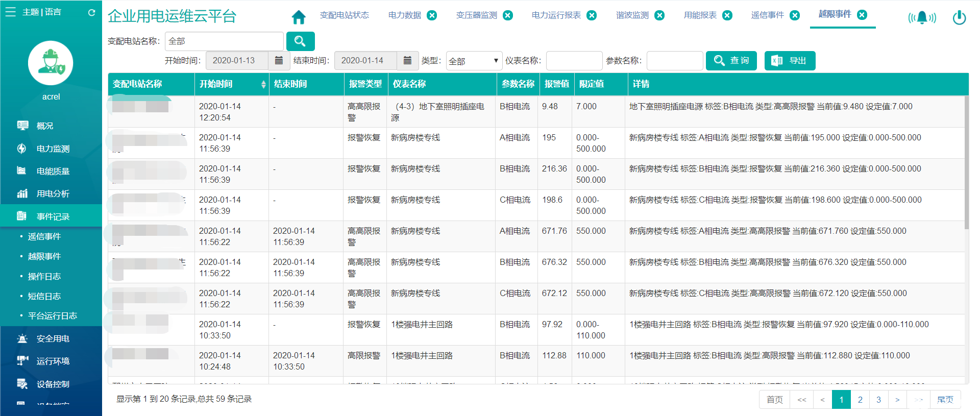Open the hamburger menu icon
Image resolution: width=980 pixels, height=416 pixels.
click(x=10, y=12)
